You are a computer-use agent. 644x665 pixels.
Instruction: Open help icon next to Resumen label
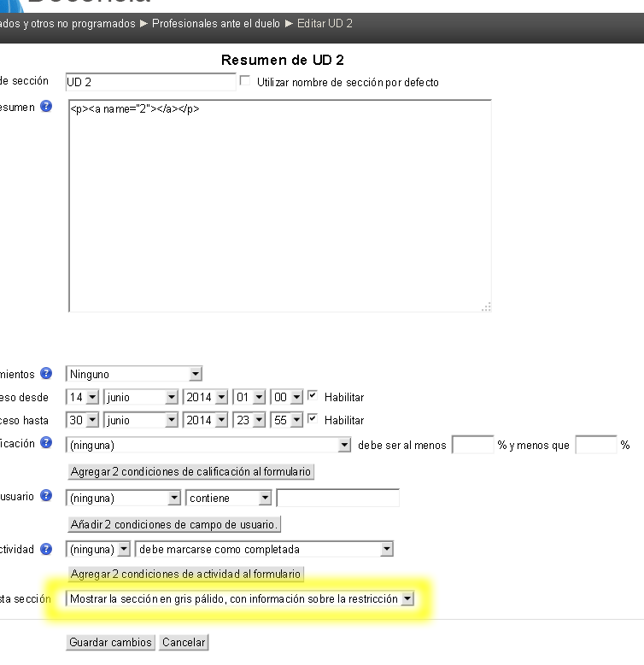(x=46, y=106)
